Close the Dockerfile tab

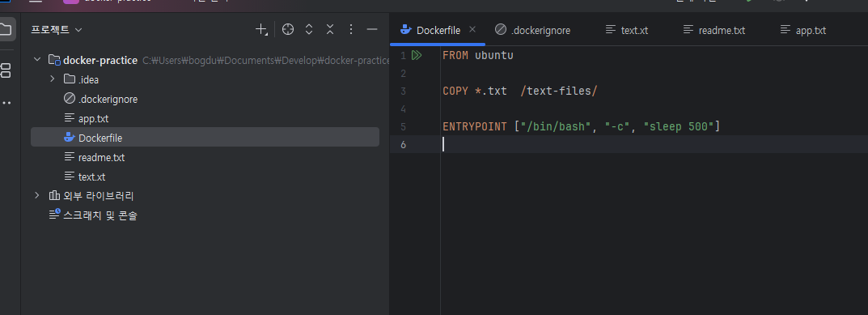472,29
